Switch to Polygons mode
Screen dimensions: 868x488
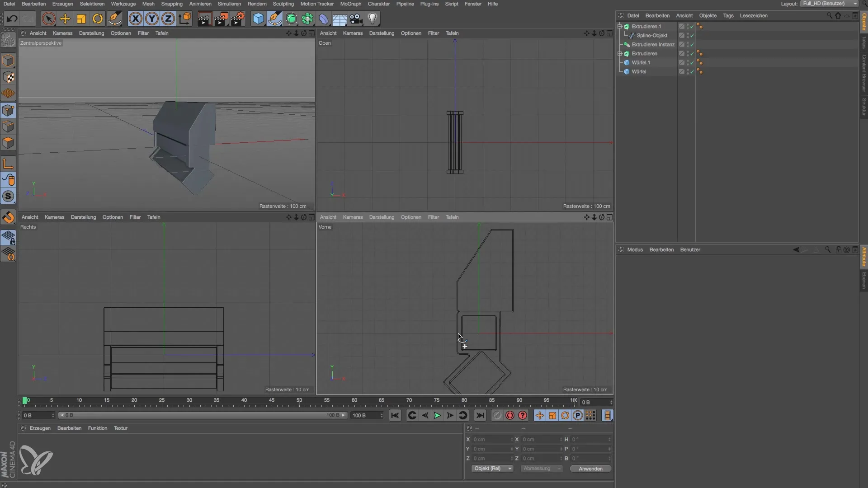click(8, 143)
